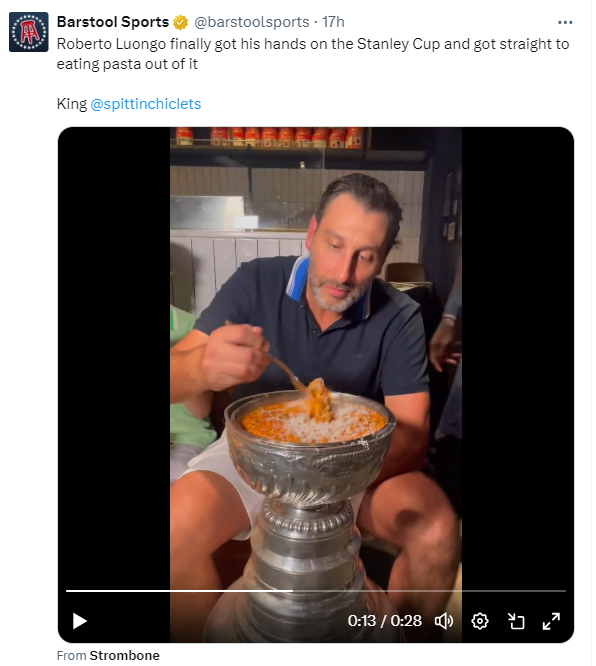Click the Stanley Cup video frame

point(316,357)
